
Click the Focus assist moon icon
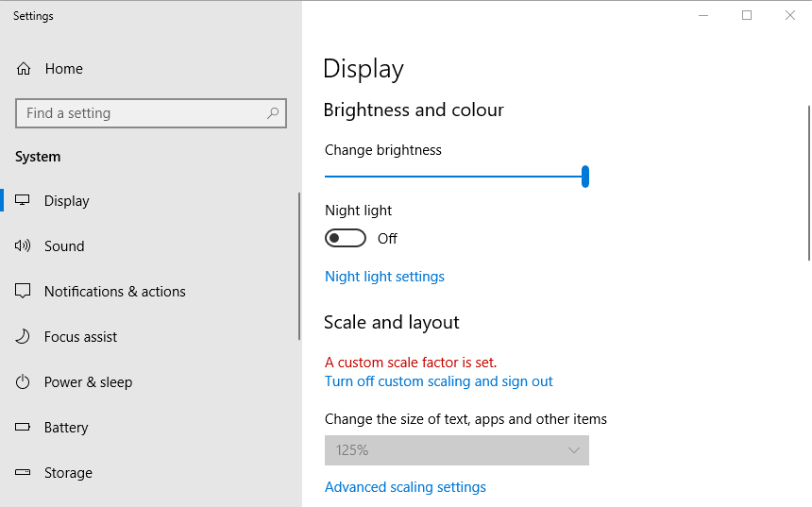tap(24, 337)
